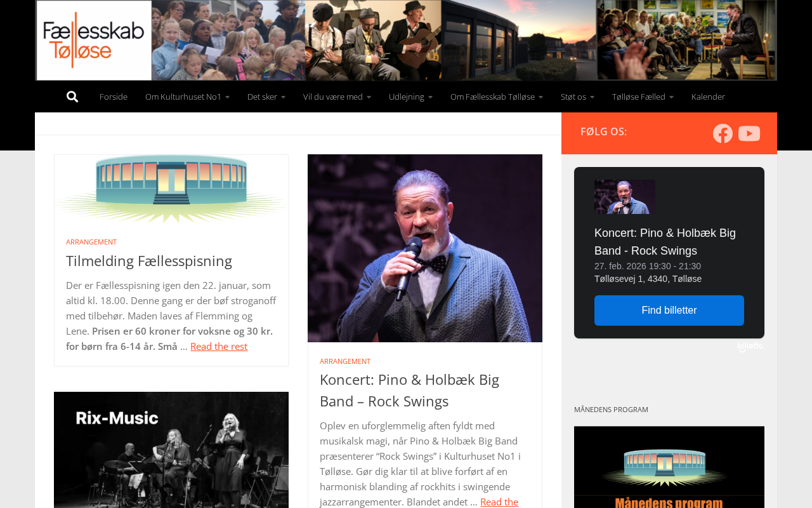The width and height of the screenshot is (812, 508).
Task: Click the billetto logo under widget
Action: click(751, 346)
